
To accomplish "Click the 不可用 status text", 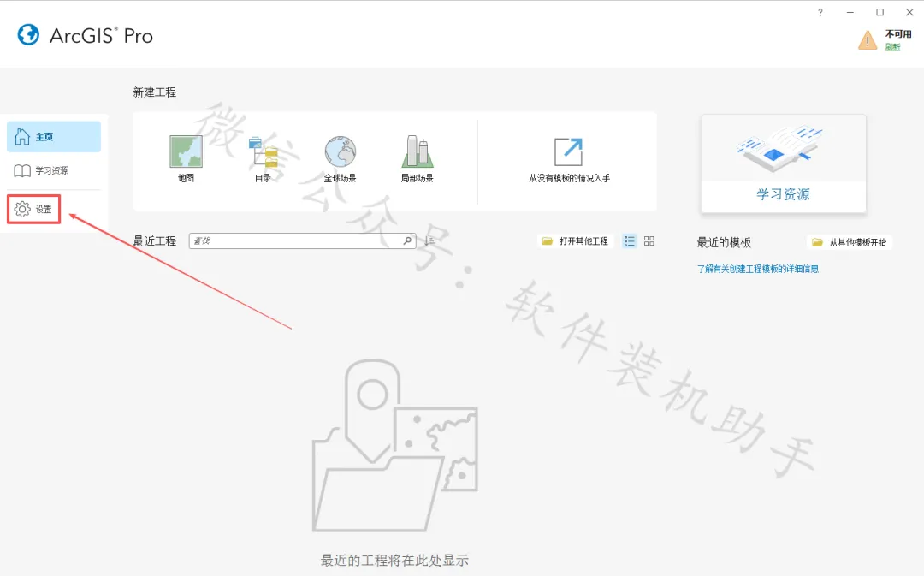I will tap(898, 34).
